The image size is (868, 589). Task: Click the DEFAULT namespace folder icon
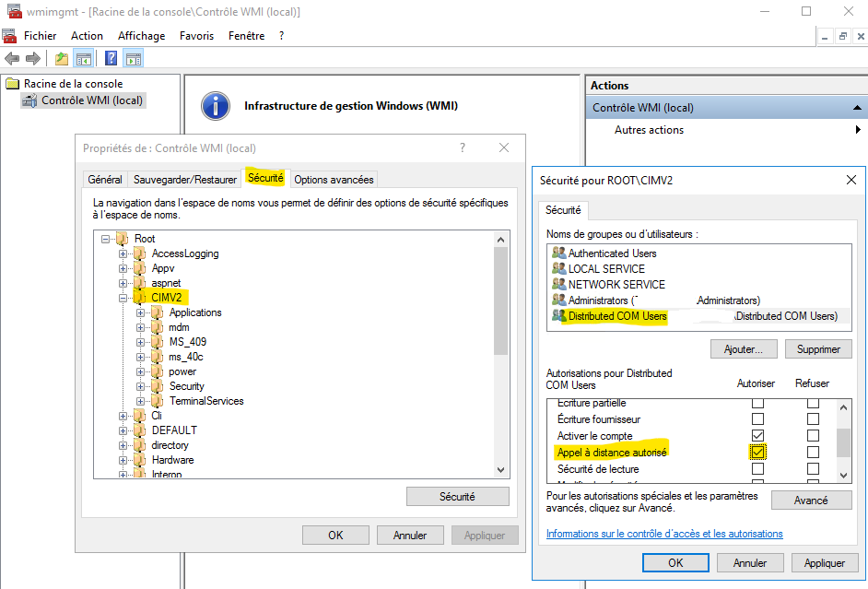[140, 430]
